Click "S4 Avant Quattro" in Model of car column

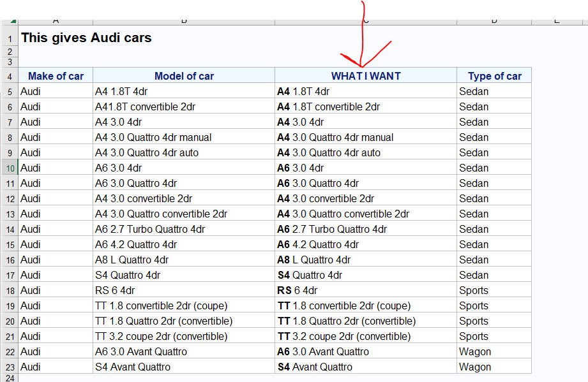(x=133, y=367)
